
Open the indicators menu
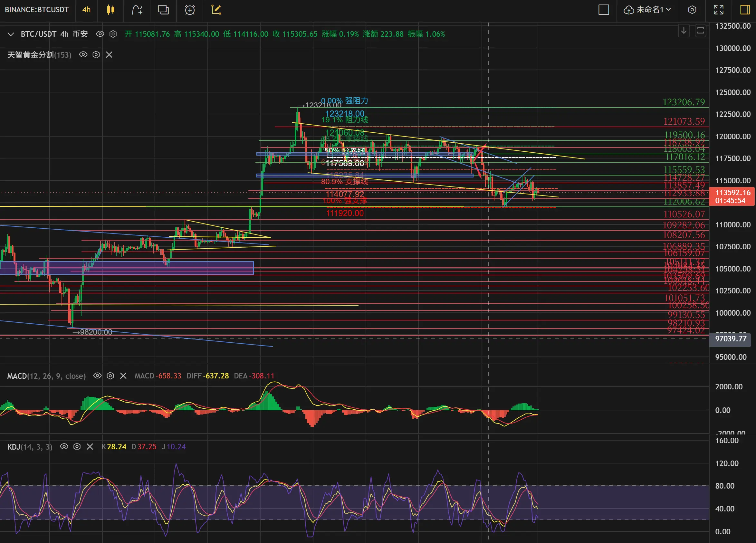(137, 10)
